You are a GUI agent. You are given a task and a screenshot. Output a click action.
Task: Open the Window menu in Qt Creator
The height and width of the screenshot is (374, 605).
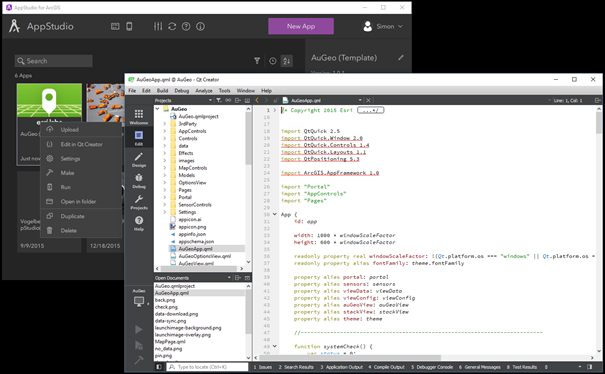[246, 91]
